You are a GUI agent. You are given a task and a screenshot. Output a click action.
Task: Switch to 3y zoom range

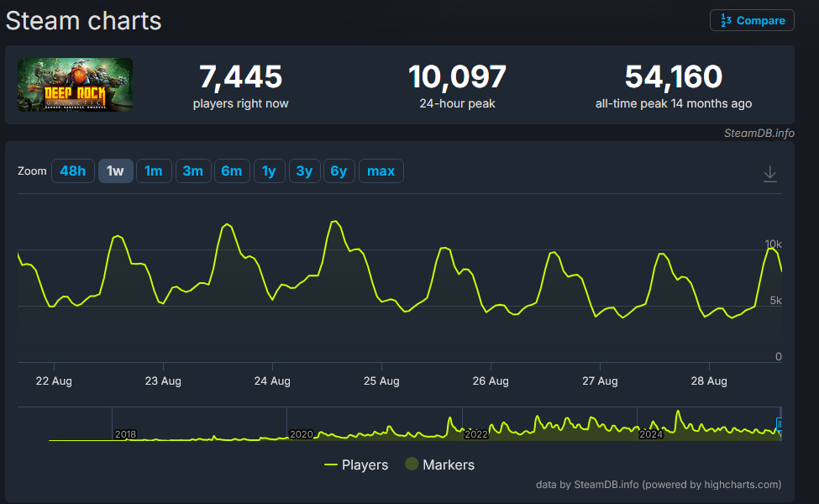point(305,171)
